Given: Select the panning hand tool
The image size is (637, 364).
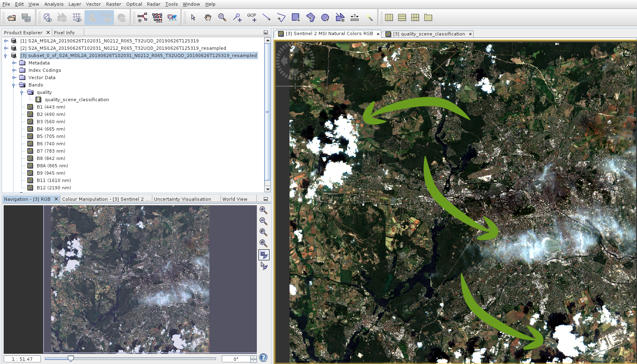Looking at the screenshot, I should tap(208, 18).
